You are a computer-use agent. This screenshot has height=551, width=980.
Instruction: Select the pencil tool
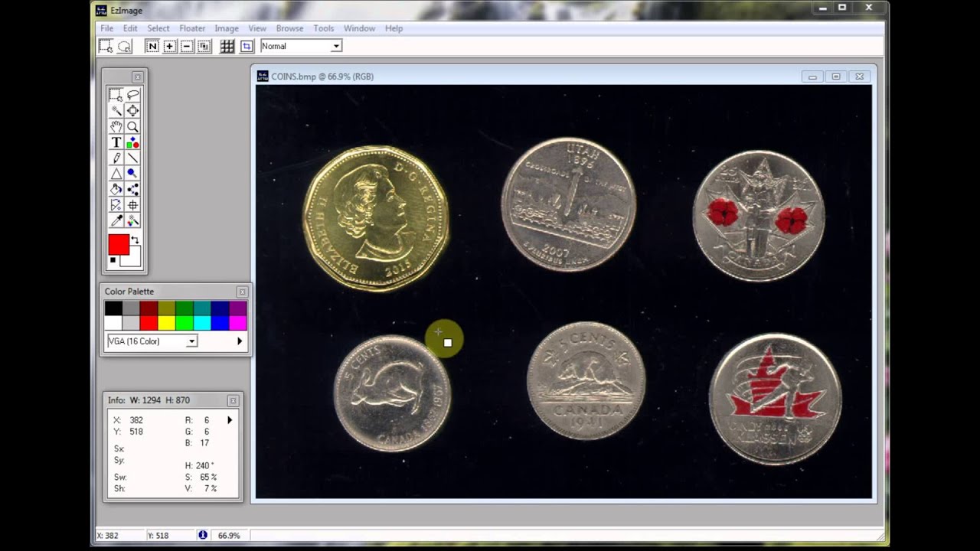coord(116,158)
